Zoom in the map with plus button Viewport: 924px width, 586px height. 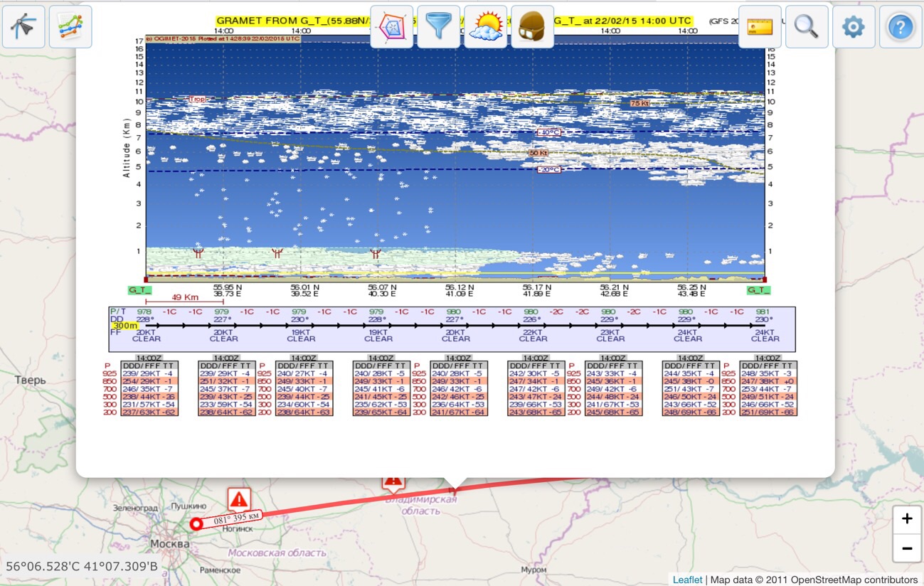[x=907, y=519]
